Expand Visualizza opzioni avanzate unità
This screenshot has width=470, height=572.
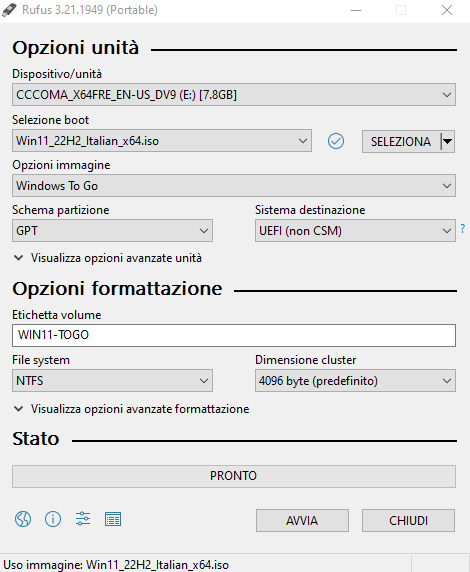[x=108, y=258]
